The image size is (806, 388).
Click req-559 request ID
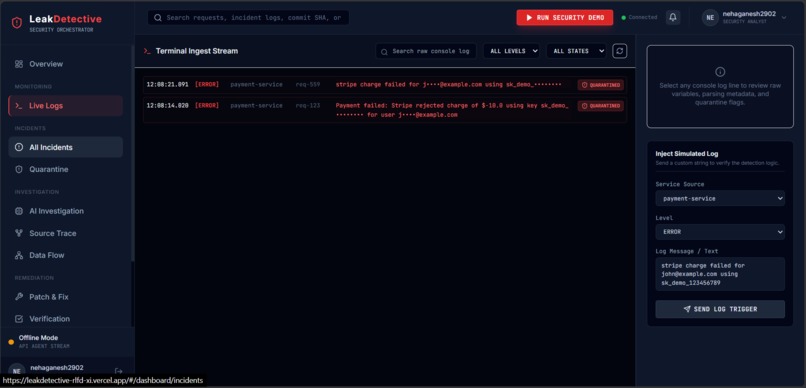307,85
